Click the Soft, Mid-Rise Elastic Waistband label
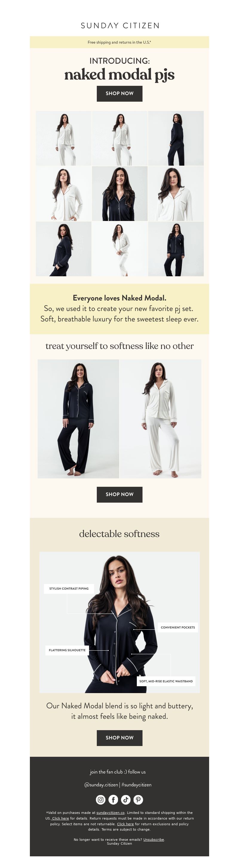 click(x=166, y=681)
